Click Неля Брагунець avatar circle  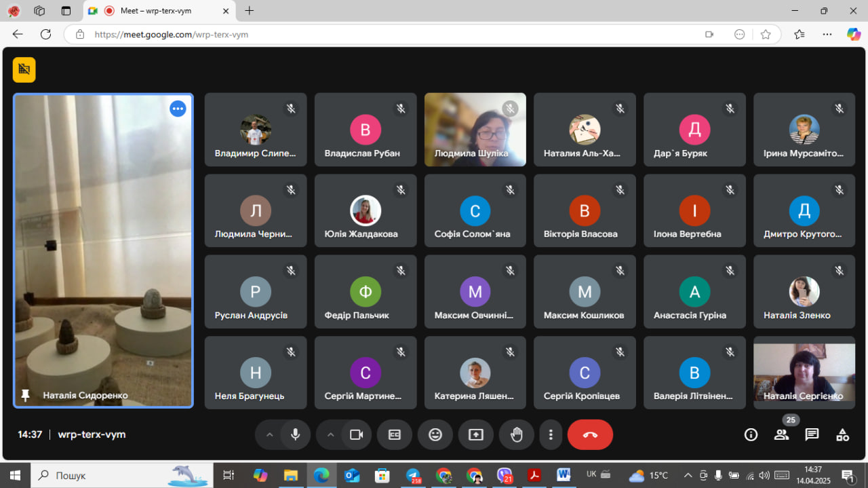pyautogui.click(x=256, y=373)
